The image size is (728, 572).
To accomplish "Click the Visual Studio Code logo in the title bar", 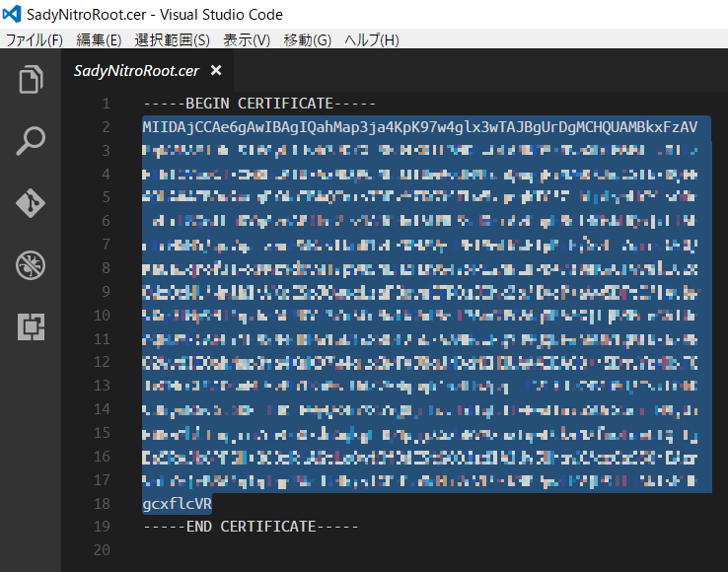I will [x=12, y=14].
